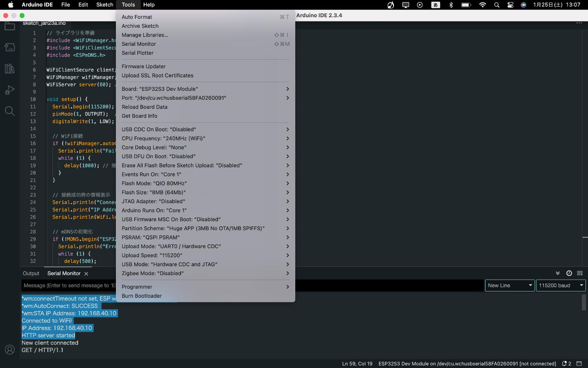Open Japanese input source icon
The width and height of the screenshot is (588, 368).
436,5
